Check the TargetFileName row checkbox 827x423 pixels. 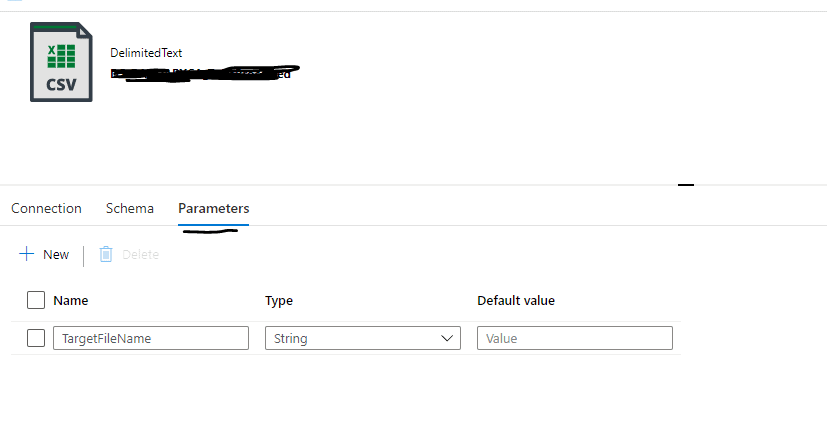pos(36,338)
